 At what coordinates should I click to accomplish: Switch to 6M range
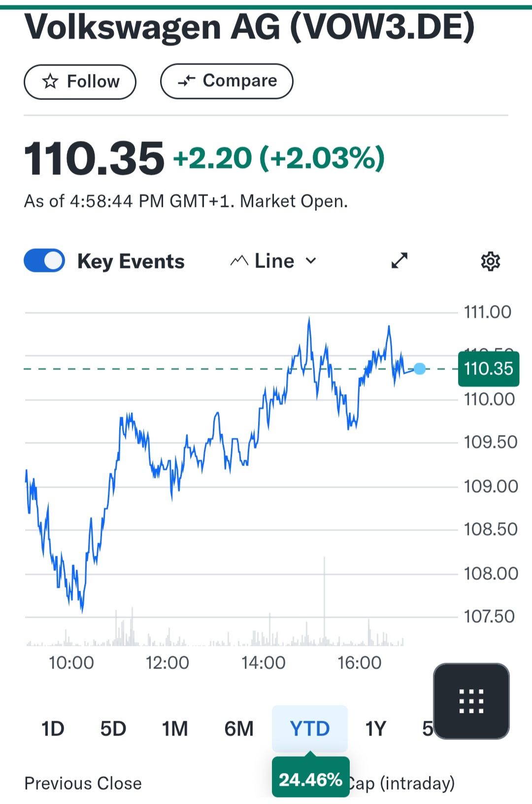(239, 729)
